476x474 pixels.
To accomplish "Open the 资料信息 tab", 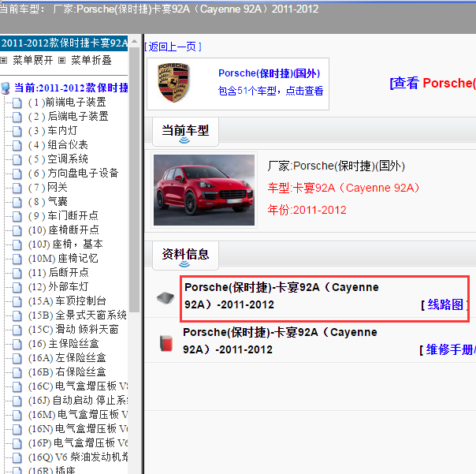I will [x=185, y=256].
